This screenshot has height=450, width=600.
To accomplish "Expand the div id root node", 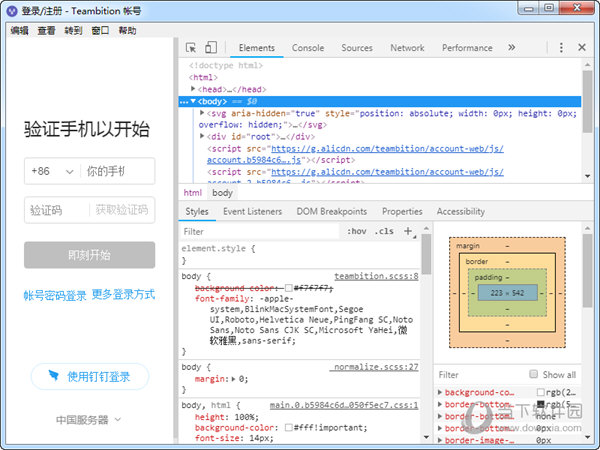I will point(202,136).
